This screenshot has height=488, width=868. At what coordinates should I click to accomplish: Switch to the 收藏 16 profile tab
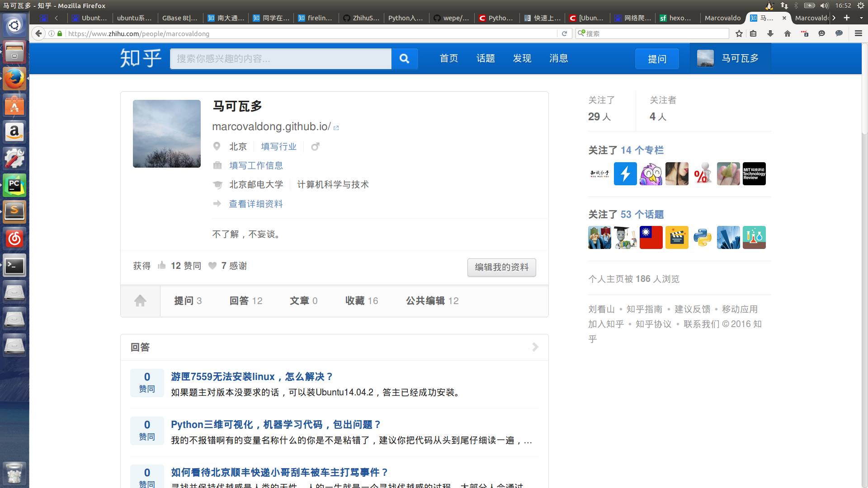pyautogui.click(x=362, y=301)
